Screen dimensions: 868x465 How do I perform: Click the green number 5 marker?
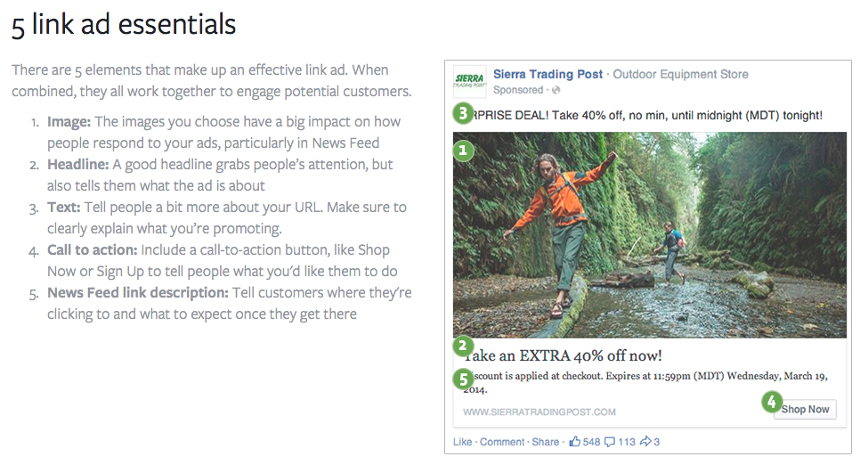click(463, 379)
